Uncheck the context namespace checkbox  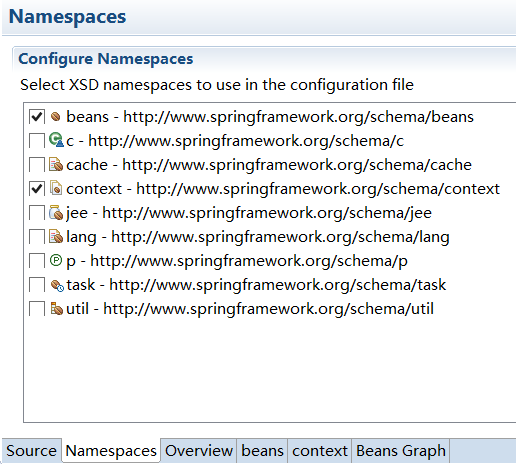37,188
